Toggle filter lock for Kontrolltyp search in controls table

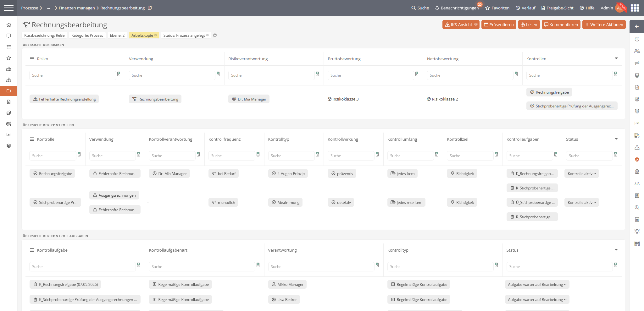click(317, 154)
